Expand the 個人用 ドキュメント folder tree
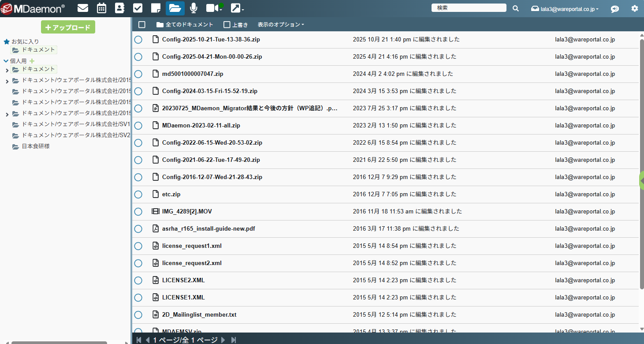 tap(7, 70)
